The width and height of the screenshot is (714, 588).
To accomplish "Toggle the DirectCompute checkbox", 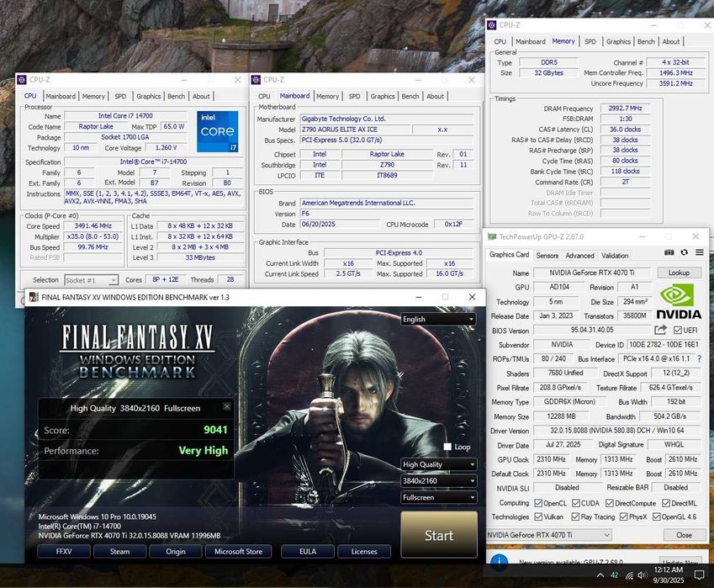I will pos(609,503).
